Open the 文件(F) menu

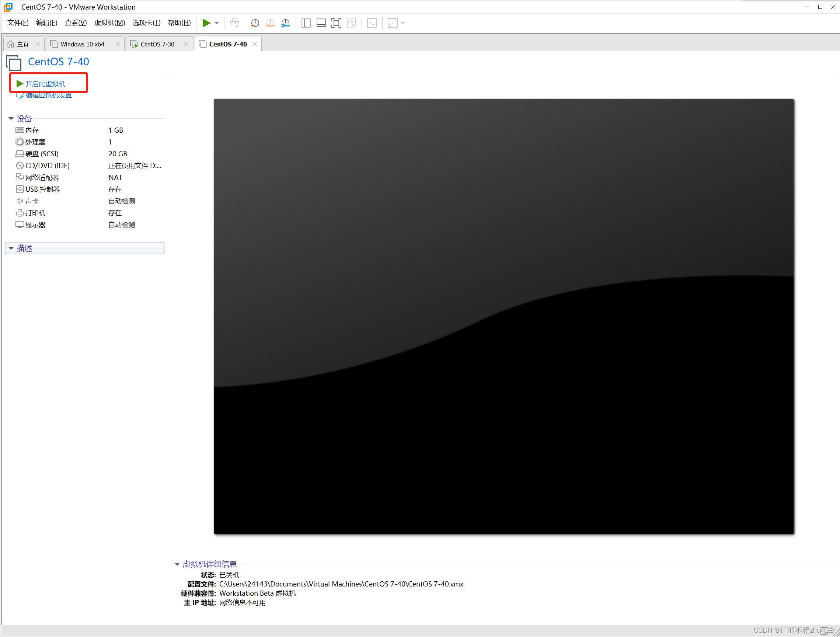[18, 23]
